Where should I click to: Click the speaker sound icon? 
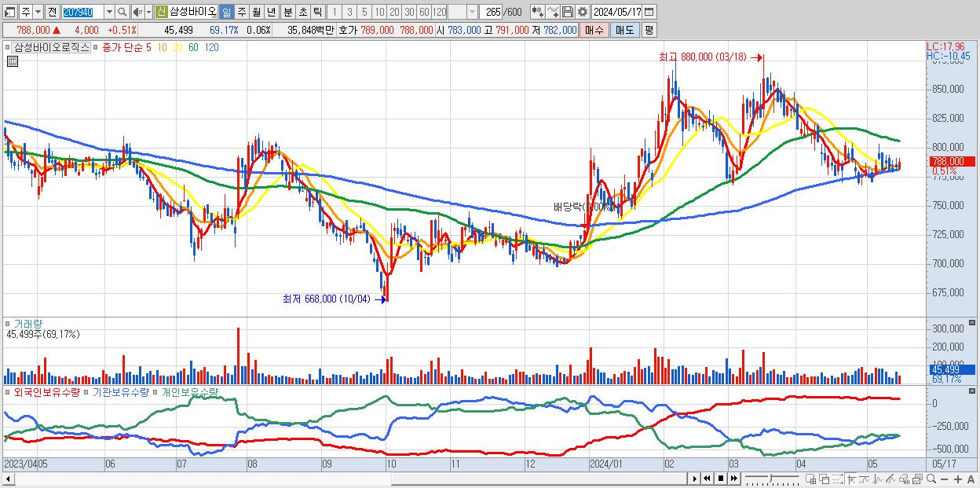point(137,13)
